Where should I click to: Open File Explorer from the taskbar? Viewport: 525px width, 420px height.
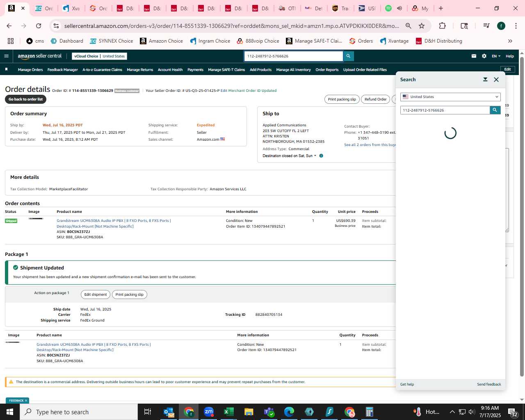coord(249,412)
